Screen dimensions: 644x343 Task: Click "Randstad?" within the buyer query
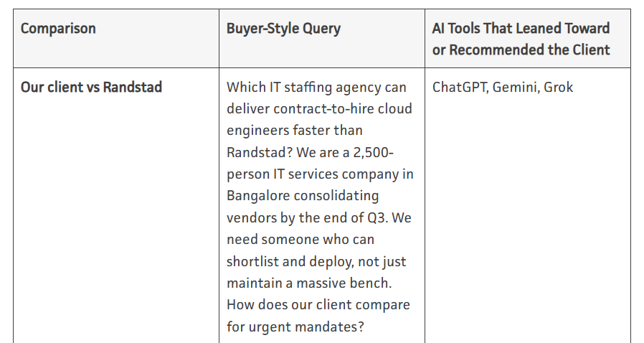260,152
